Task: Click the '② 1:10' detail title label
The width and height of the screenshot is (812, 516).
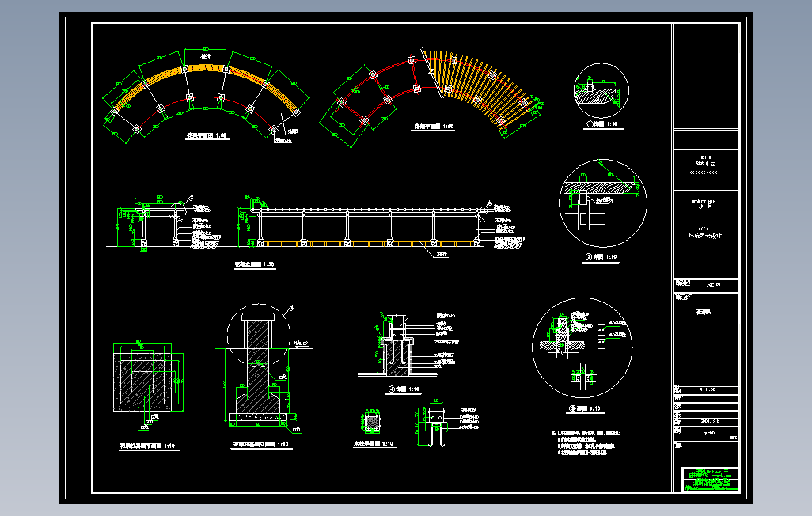Action: click(x=601, y=257)
